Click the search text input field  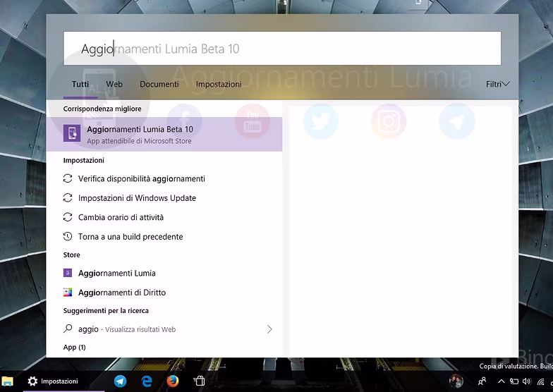click(282, 48)
